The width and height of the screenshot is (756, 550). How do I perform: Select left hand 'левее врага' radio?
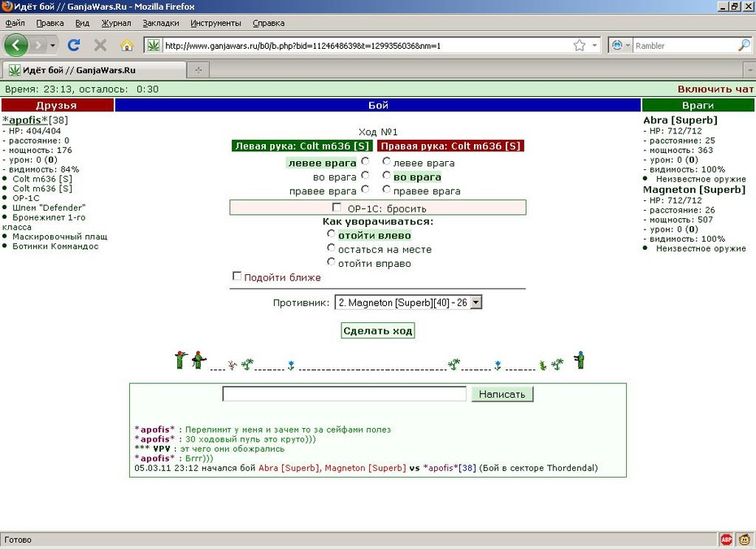(365, 161)
